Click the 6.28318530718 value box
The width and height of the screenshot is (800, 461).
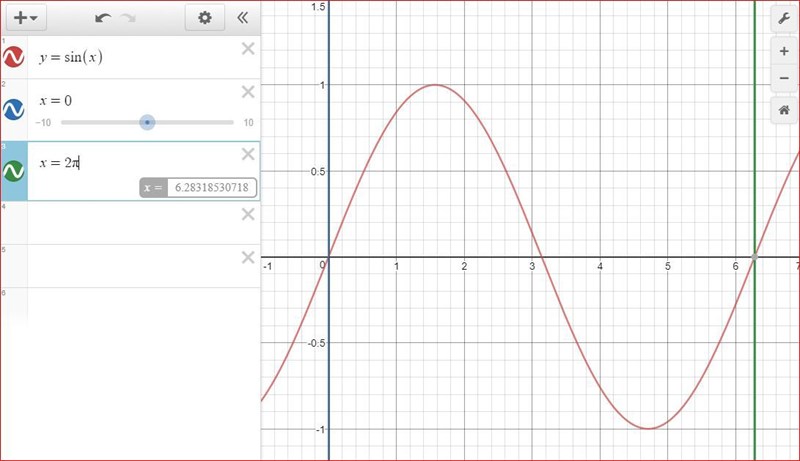click(x=211, y=187)
